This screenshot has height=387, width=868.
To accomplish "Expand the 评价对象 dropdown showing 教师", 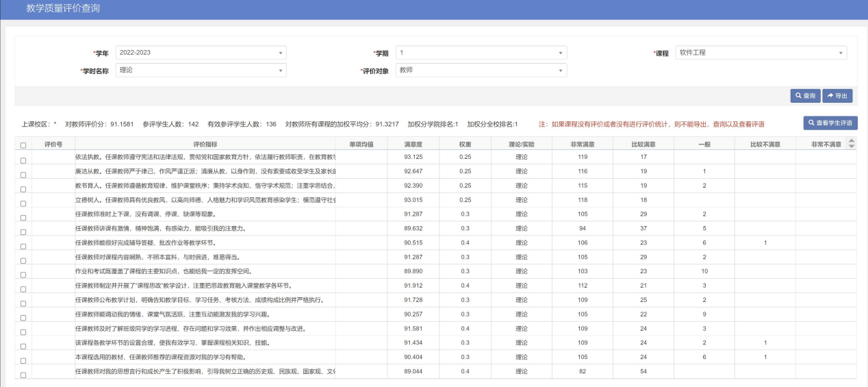I will pos(481,70).
